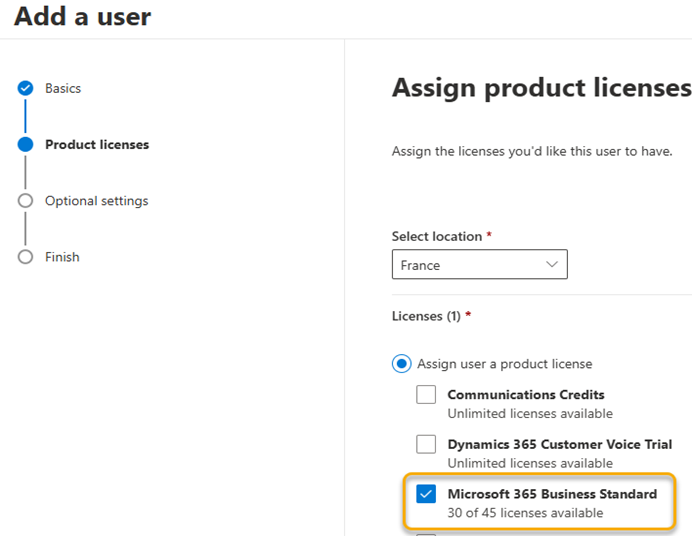This screenshot has width=692, height=536.
Task: Click the Finish step circle
Action: pos(25,257)
